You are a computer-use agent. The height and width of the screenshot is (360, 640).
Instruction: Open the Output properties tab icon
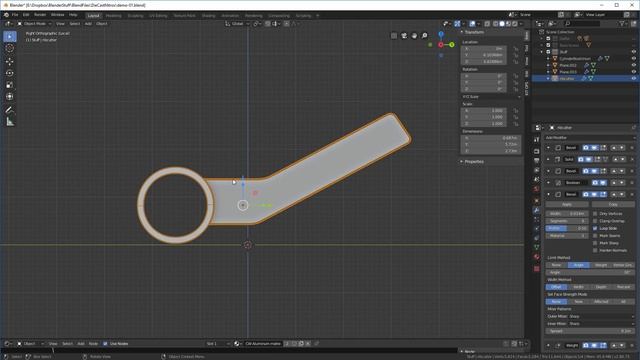(x=536, y=160)
